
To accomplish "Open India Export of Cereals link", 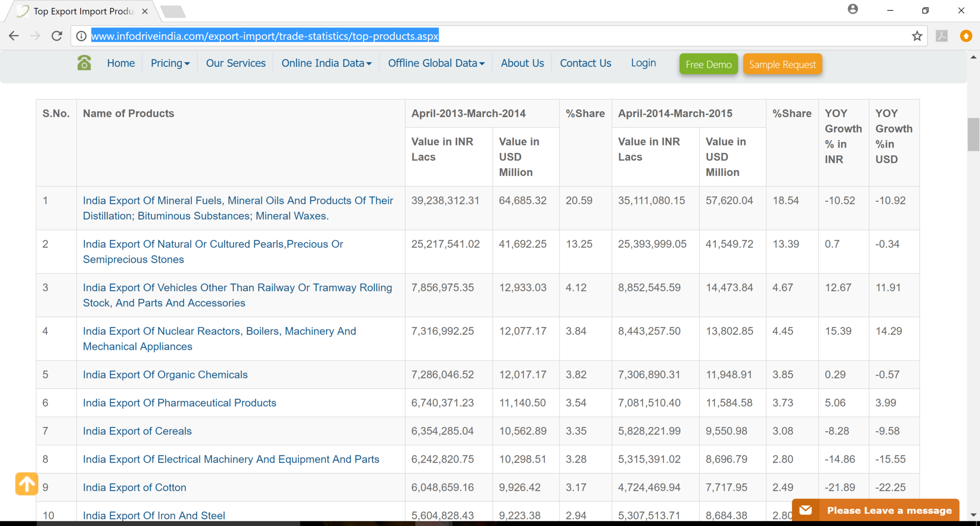I will click(137, 431).
